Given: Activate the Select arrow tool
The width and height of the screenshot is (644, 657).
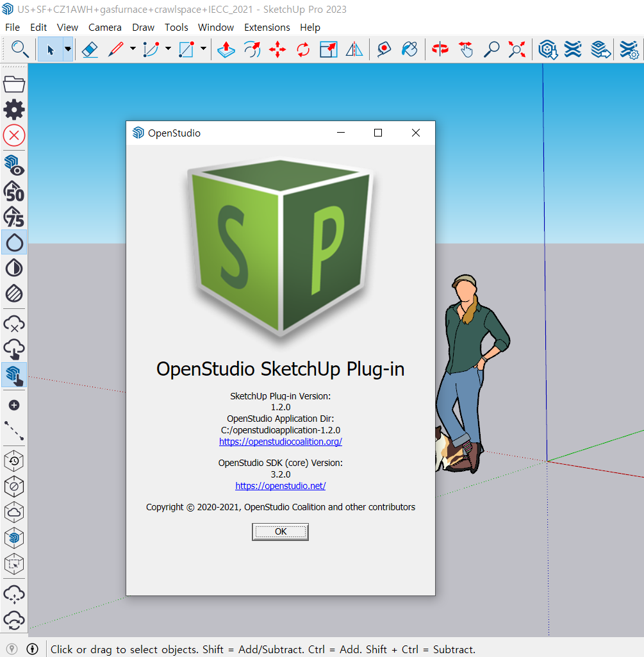Looking at the screenshot, I should click(x=50, y=49).
